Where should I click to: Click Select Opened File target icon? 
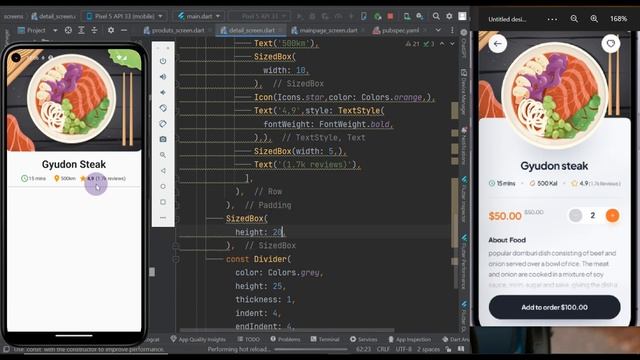click(68, 30)
